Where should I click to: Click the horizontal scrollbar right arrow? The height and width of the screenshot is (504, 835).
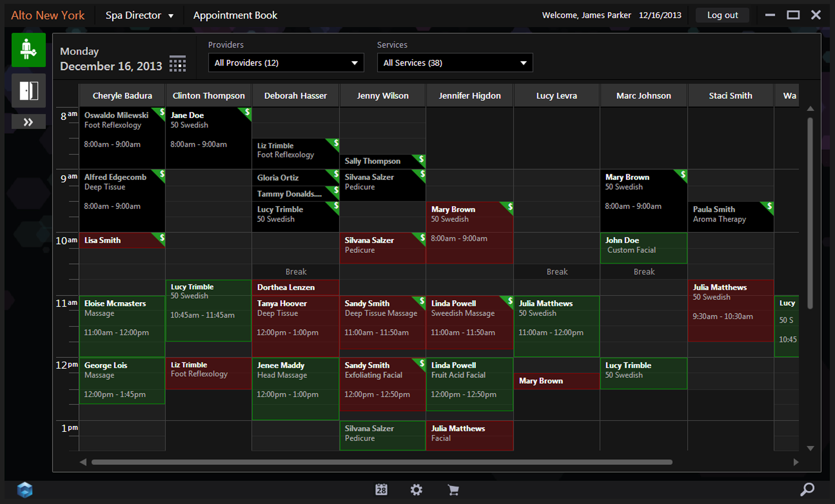[796, 462]
